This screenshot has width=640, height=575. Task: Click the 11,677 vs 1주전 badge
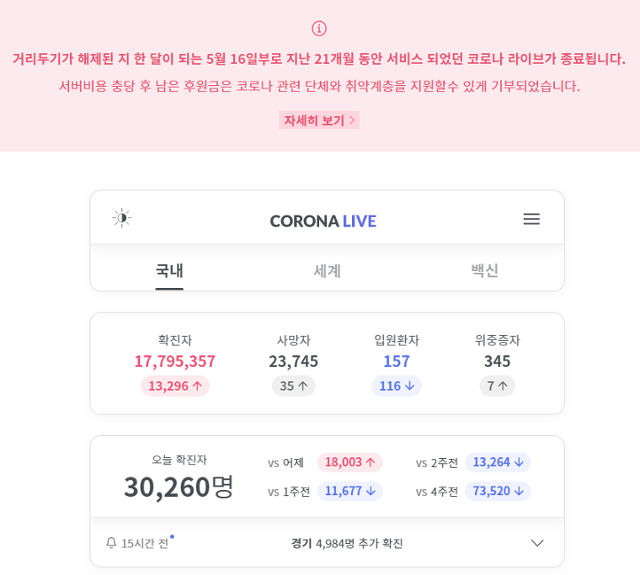click(350, 491)
